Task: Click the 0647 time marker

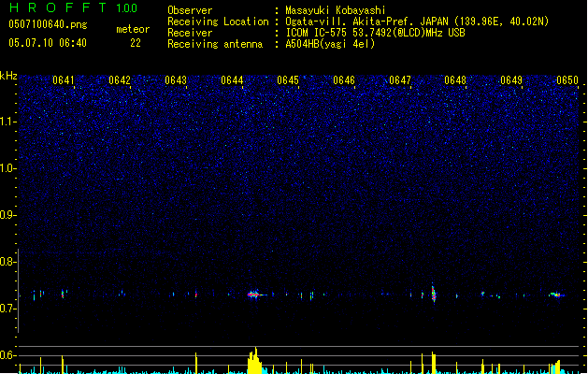Action: [x=400, y=80]
